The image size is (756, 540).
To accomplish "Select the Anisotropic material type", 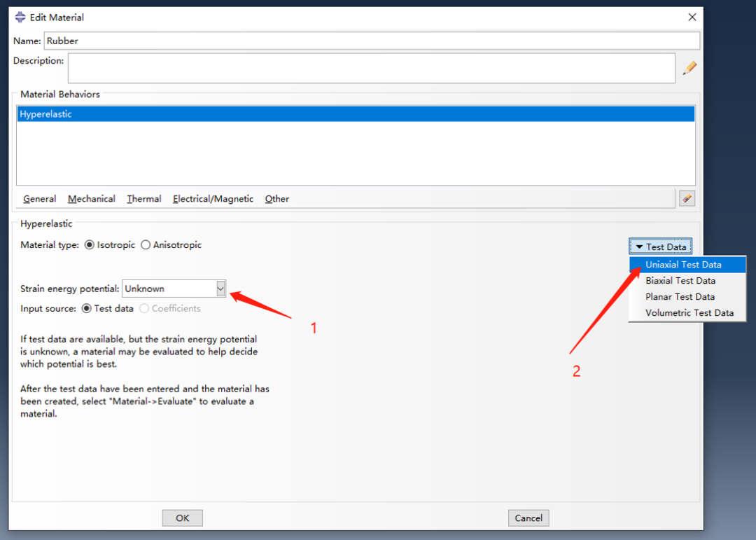I will point(146,245).
